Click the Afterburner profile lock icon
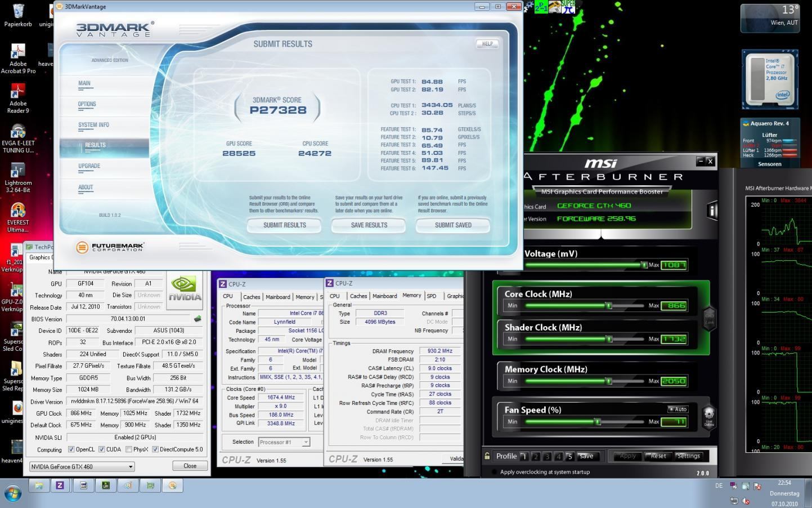 click(x=487, y=456)
